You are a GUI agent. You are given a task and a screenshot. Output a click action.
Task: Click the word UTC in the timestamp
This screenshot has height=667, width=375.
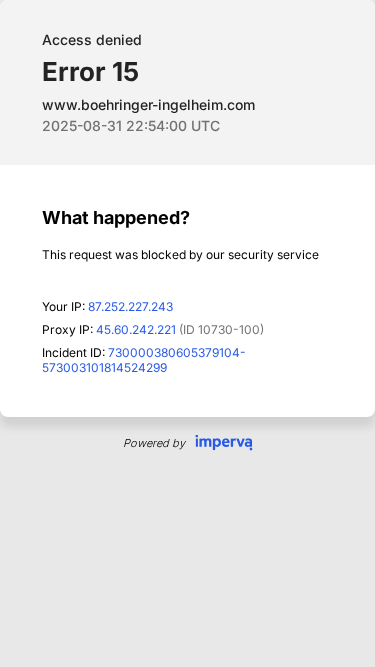pos(205,126)
